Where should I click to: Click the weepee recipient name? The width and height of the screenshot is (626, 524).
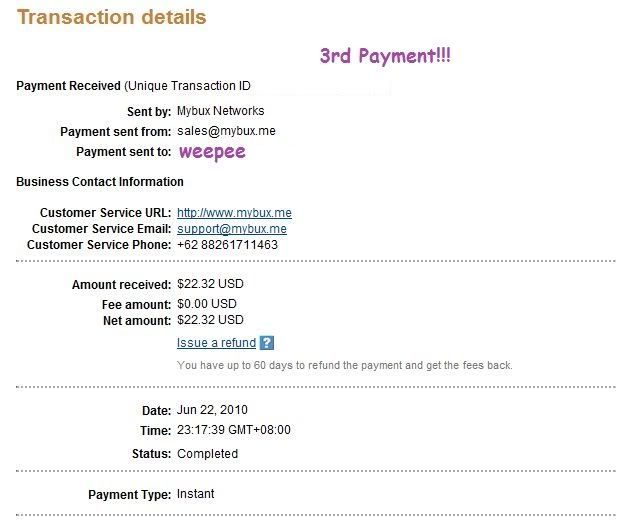(212, 152)
